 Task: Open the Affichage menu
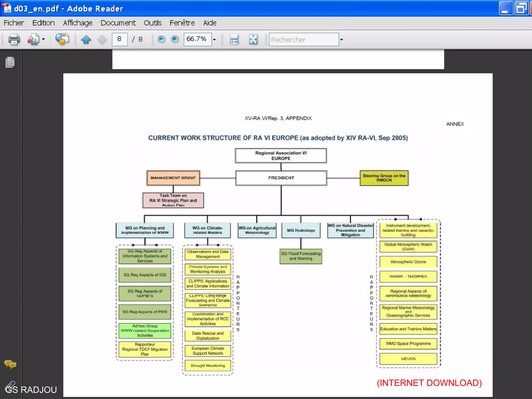point(78,23)
